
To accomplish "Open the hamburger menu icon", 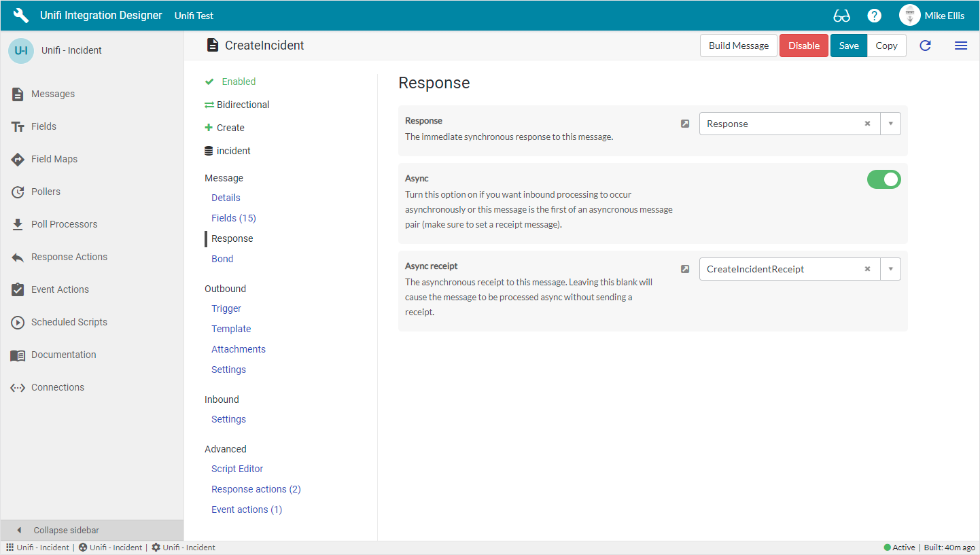I will tap(960, 46).
